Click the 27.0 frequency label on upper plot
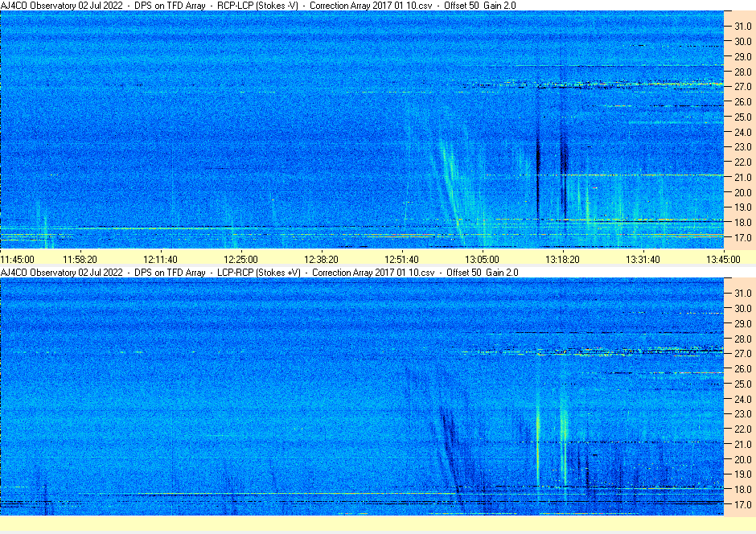Screen dimensions: 756x534 click(x=742, y=87)
